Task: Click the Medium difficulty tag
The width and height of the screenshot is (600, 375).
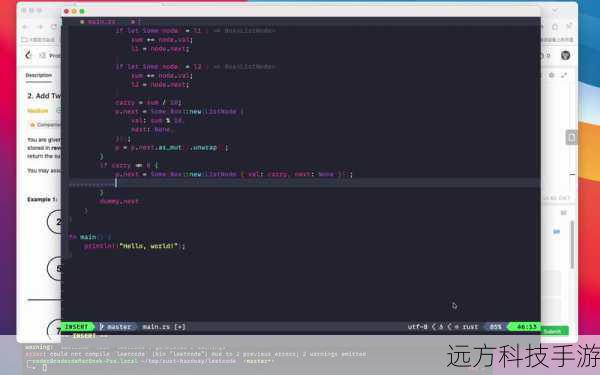Action: (38, 111)
